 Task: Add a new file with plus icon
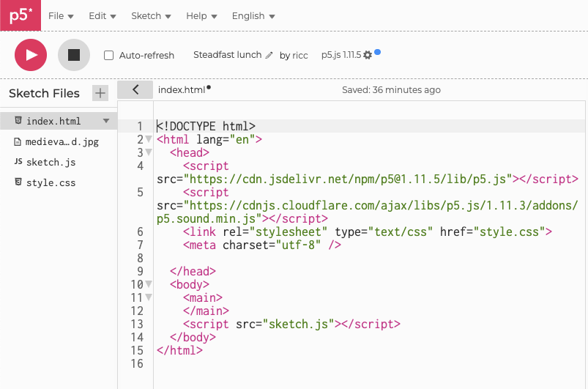point(100,93)
